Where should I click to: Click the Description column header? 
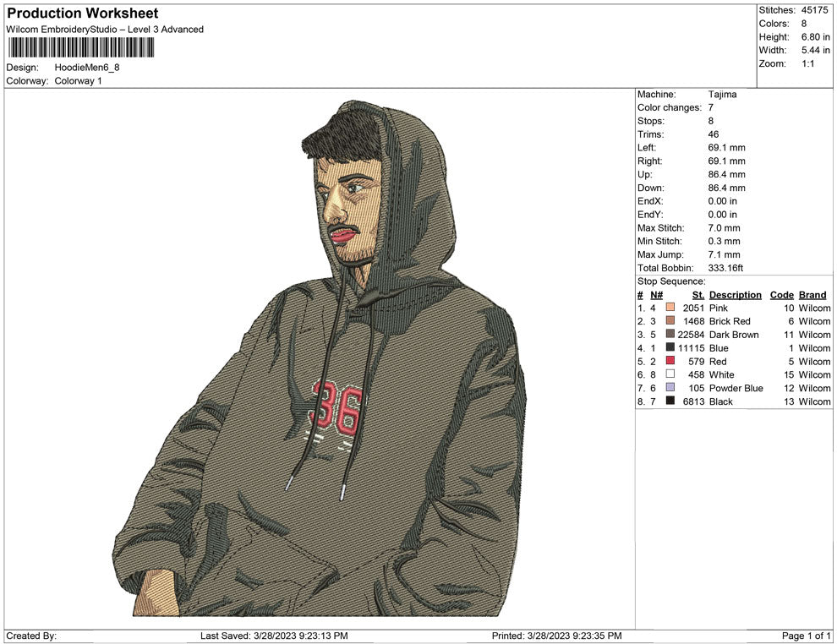pyautogui.click(x=736, y=294)
